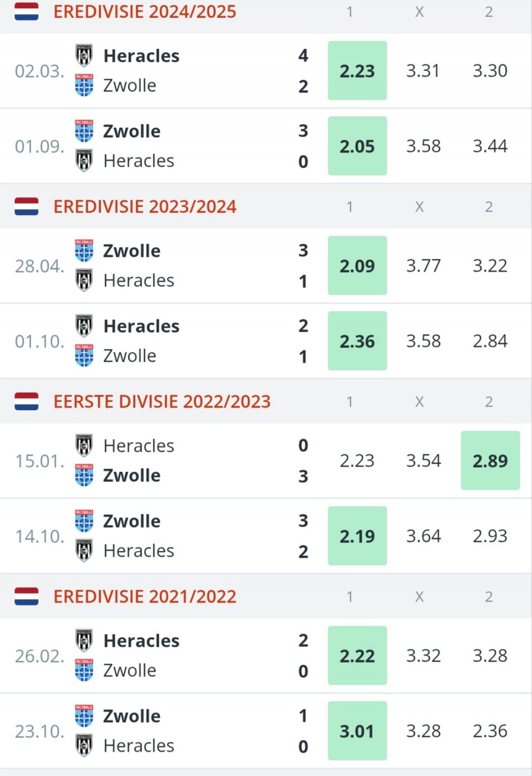Click Netherlands flag beside Eredivisie 2023/2024

coord(27,207)
